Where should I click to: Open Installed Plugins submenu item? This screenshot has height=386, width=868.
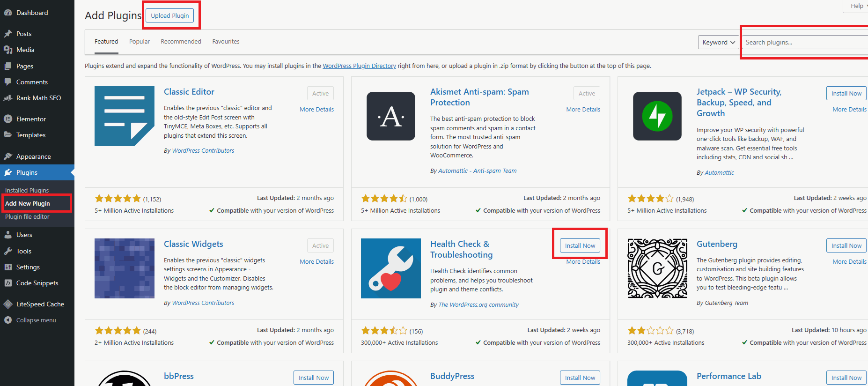point(27,190)
